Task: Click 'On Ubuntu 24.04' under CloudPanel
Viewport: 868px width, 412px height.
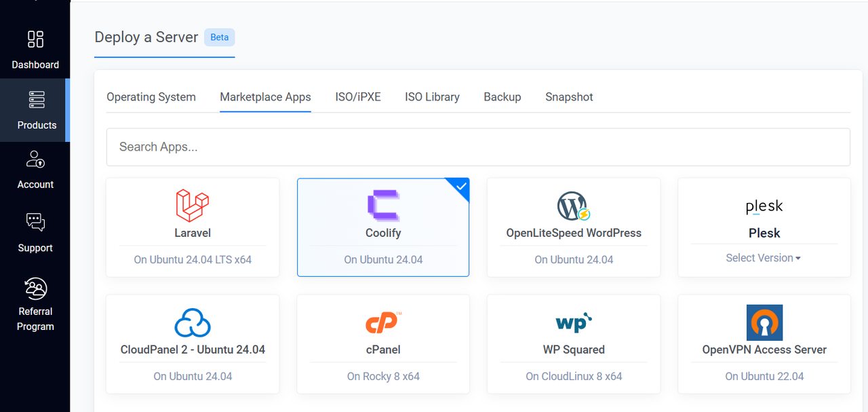Action: (x=193, y=376)
